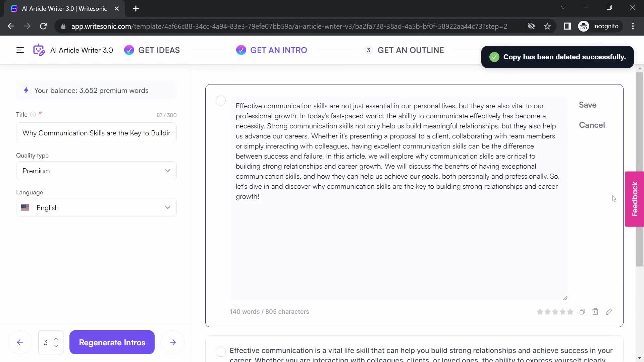Screen dimensions: 644x362
Task: Click the hamburger menu icon
Action: pos(20,50)
